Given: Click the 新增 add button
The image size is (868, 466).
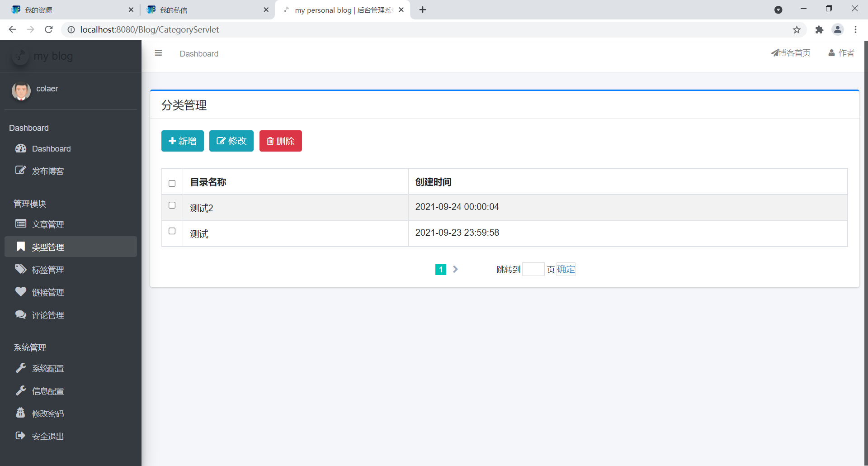Looking at the screenshot, I should (183, 141).
